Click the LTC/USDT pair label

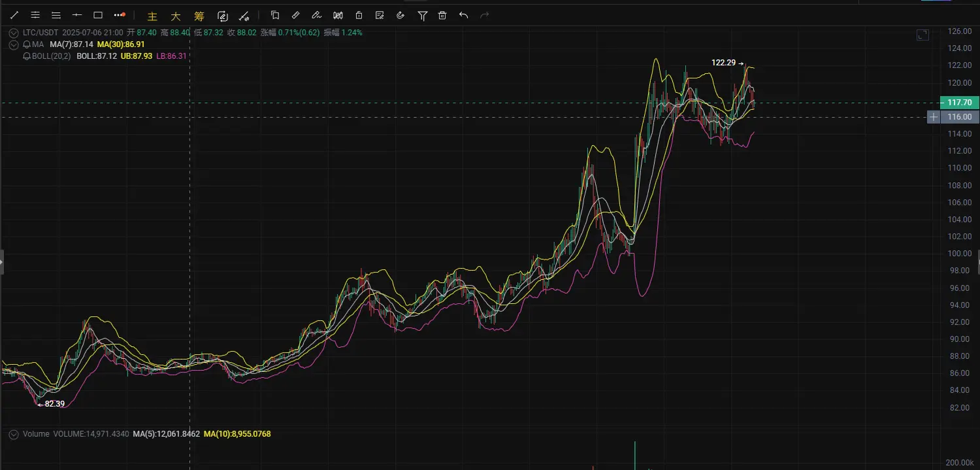point(41,33)
